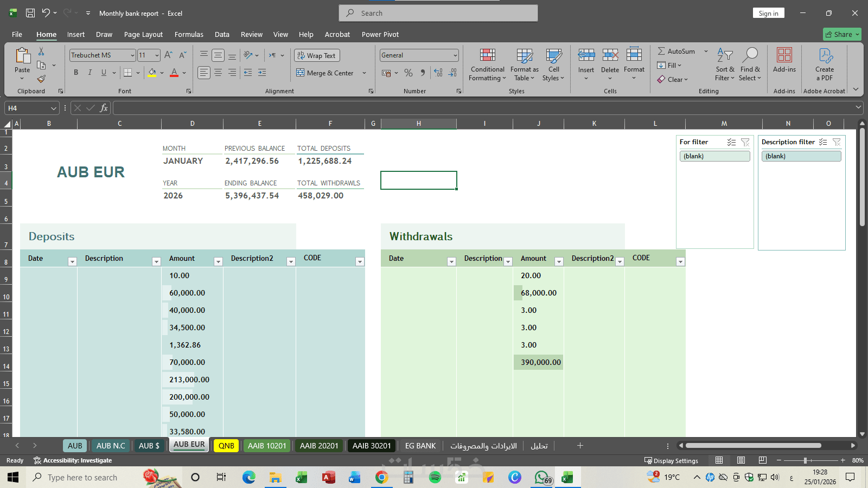Image resolution: width=868 pixels, height=488 pixels.
Task: Toggle Bold formatting
Action: pos(76,73)
